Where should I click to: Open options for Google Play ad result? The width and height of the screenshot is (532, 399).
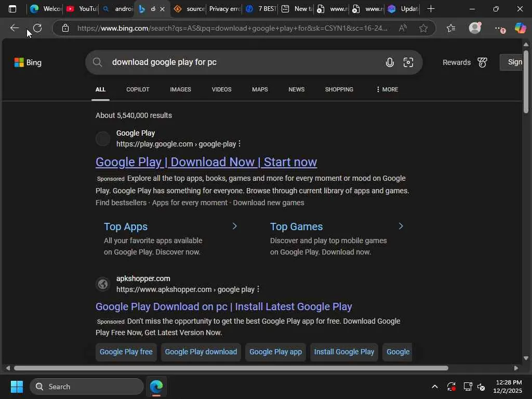(240, 144)
